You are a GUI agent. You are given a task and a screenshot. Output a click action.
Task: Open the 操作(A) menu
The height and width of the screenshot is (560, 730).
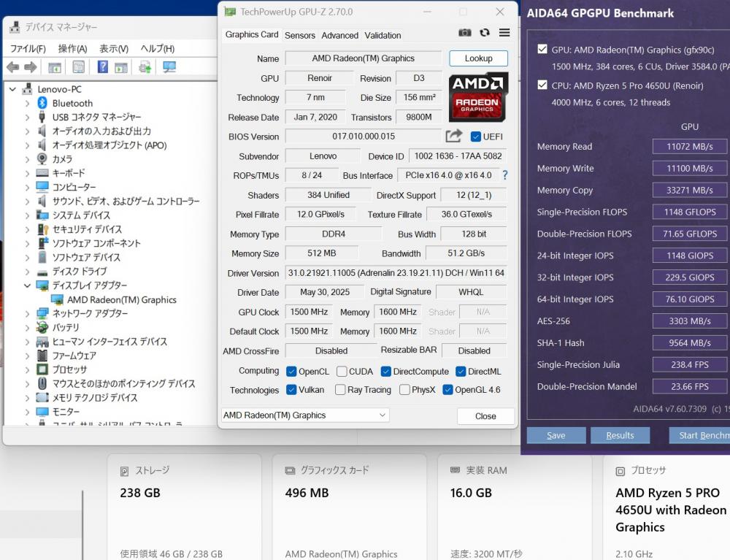point(72,48)
